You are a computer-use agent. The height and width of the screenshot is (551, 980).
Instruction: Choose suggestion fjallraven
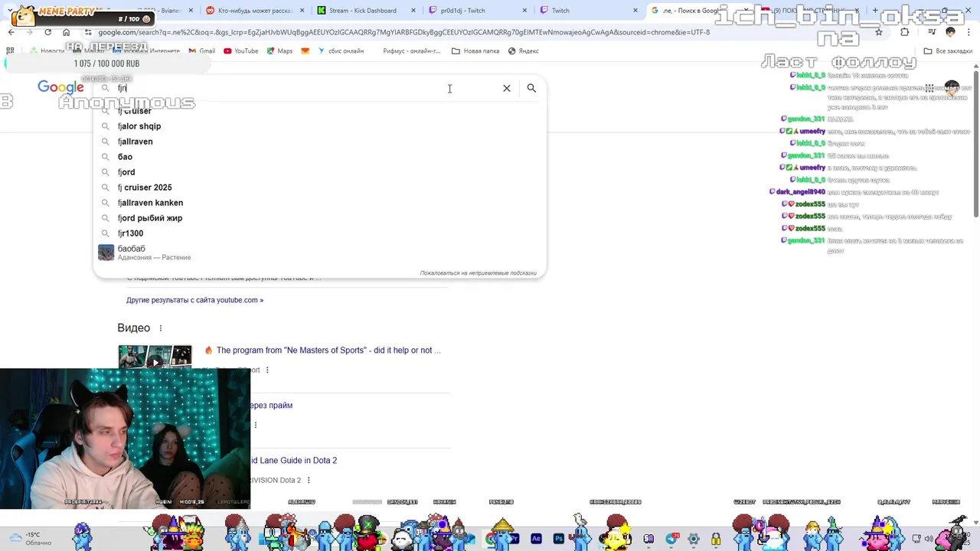(x=320, y=142)
